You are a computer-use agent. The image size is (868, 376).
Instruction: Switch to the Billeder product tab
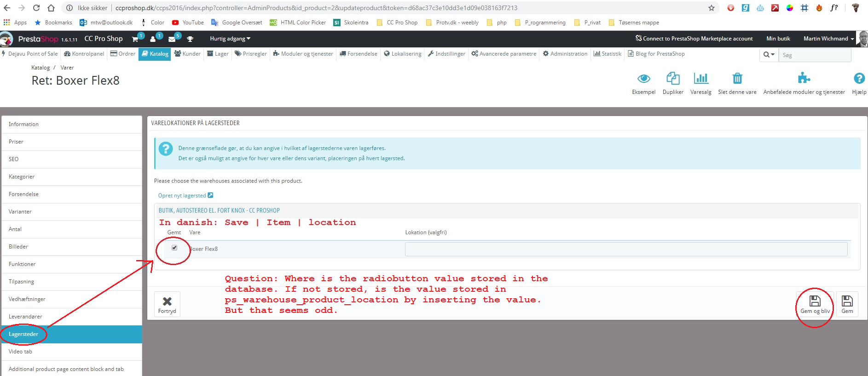(72, 247)
